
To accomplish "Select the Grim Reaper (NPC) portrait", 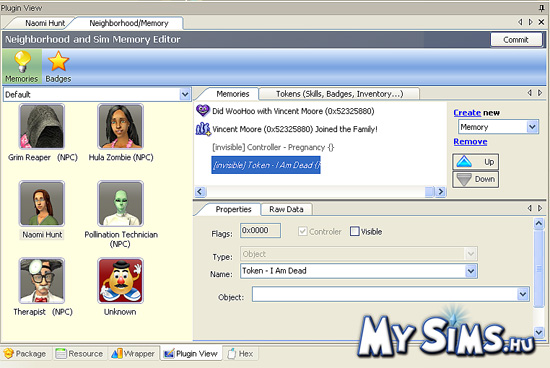I will pos(42,126).
